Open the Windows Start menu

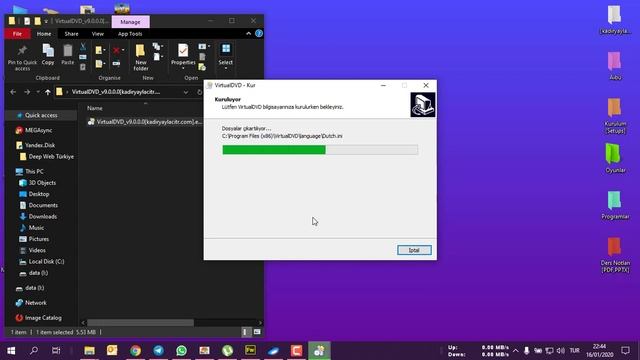click(11, 351)
